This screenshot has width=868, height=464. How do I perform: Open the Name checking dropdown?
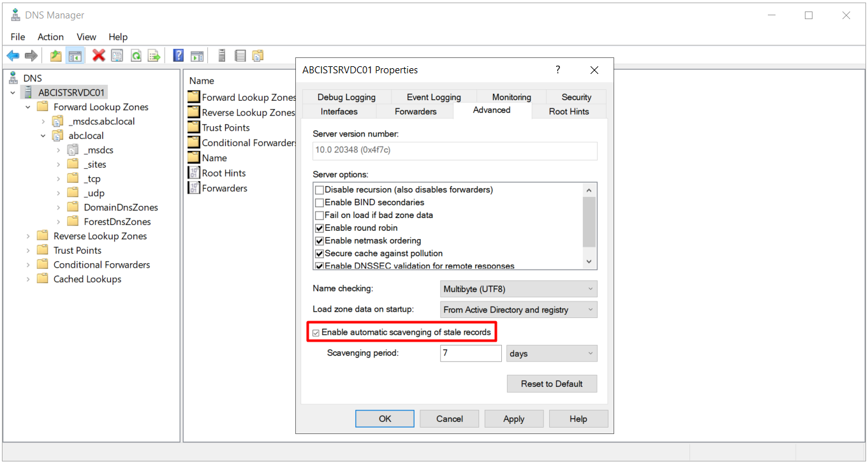pyautogui.click(x=519, y=289)
